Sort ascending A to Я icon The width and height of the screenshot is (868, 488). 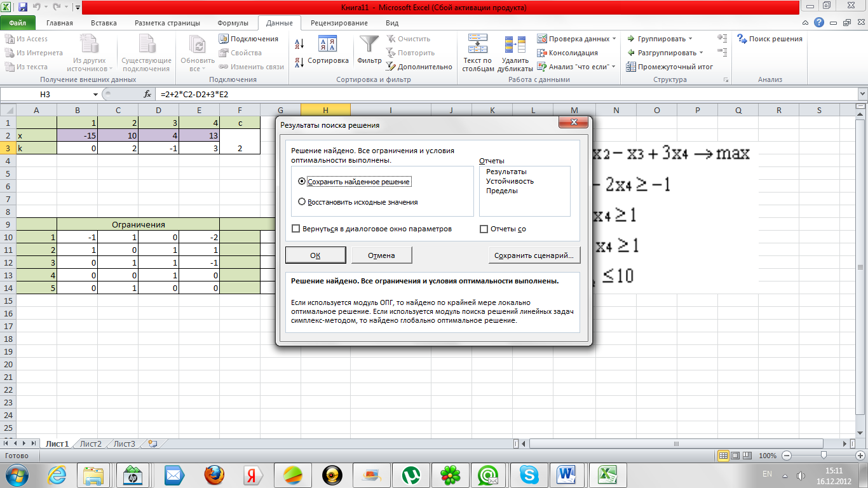299,44
